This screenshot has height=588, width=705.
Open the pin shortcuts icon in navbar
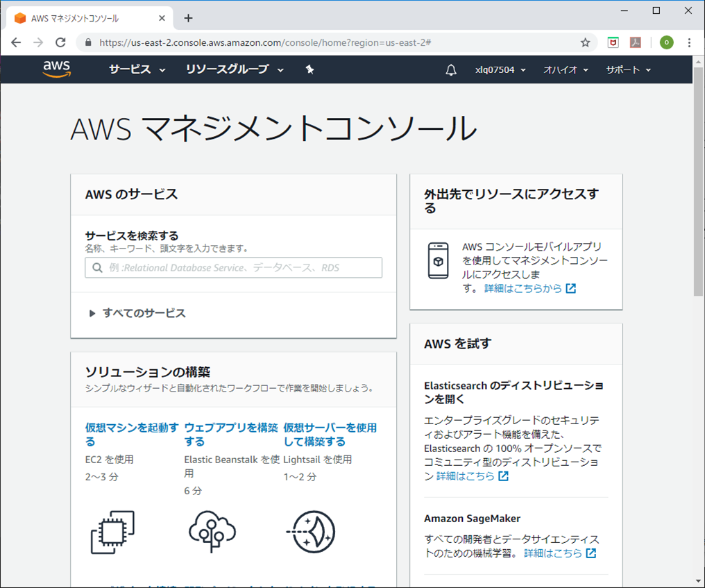(x=309, y=69)
